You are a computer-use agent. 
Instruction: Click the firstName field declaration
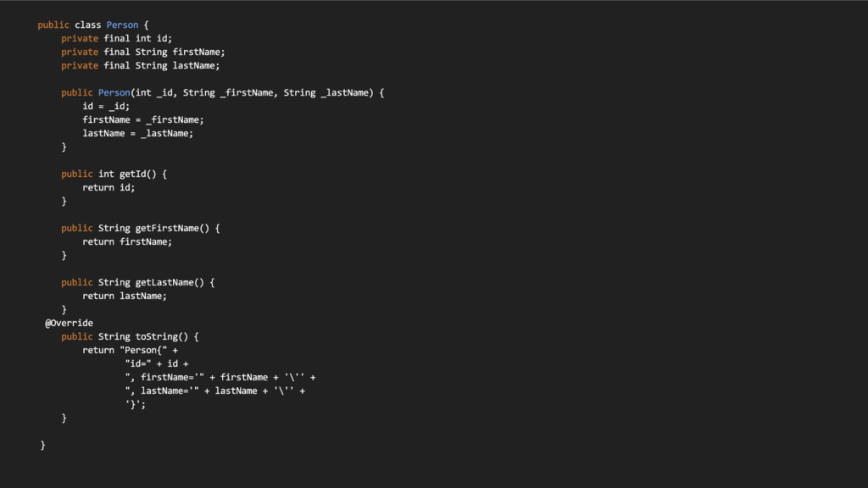(x=142, y=52)
